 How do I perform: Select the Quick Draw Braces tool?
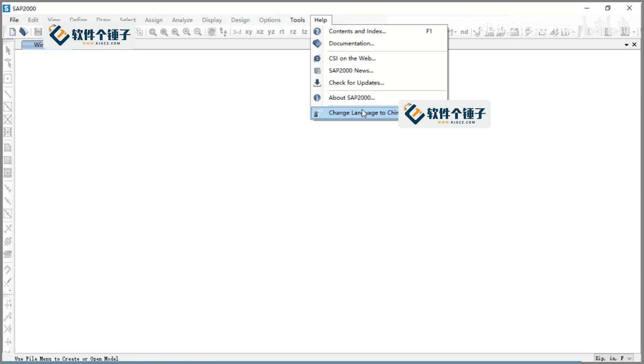(x=8, y=119)
